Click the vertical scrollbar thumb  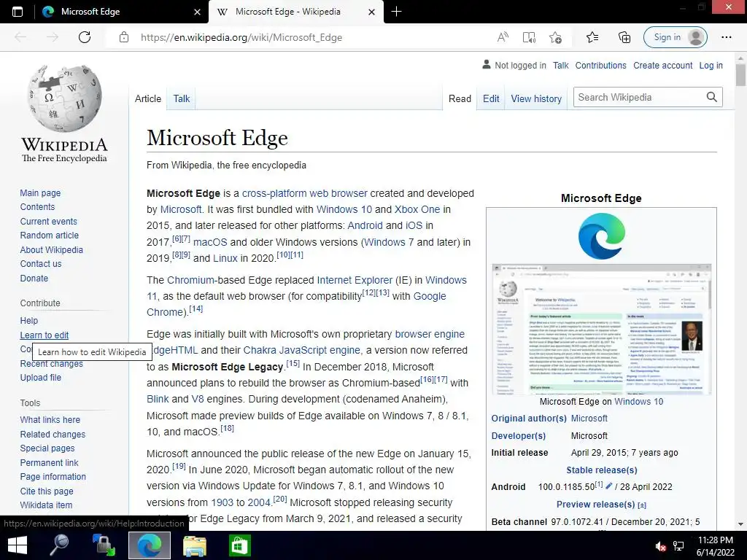(740, 75)
